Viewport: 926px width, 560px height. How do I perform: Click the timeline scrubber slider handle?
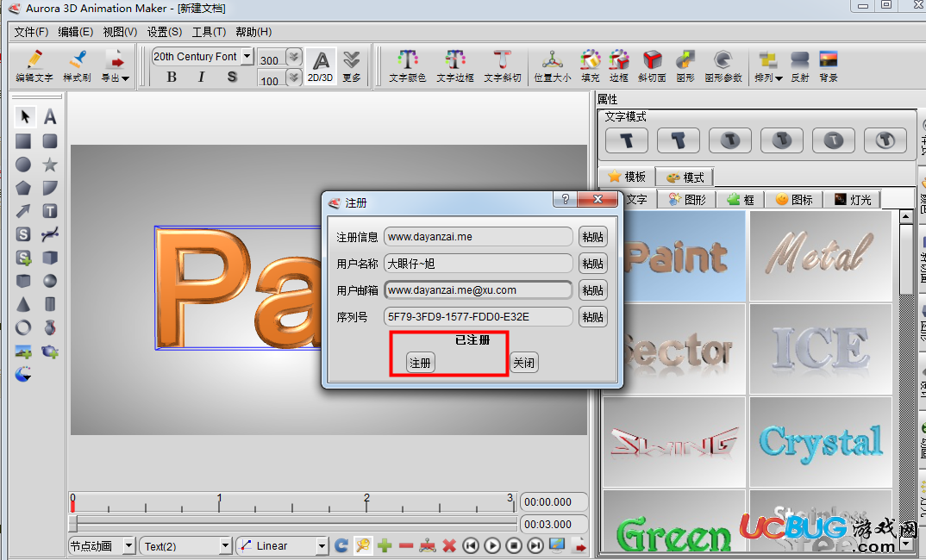(73, 524)
